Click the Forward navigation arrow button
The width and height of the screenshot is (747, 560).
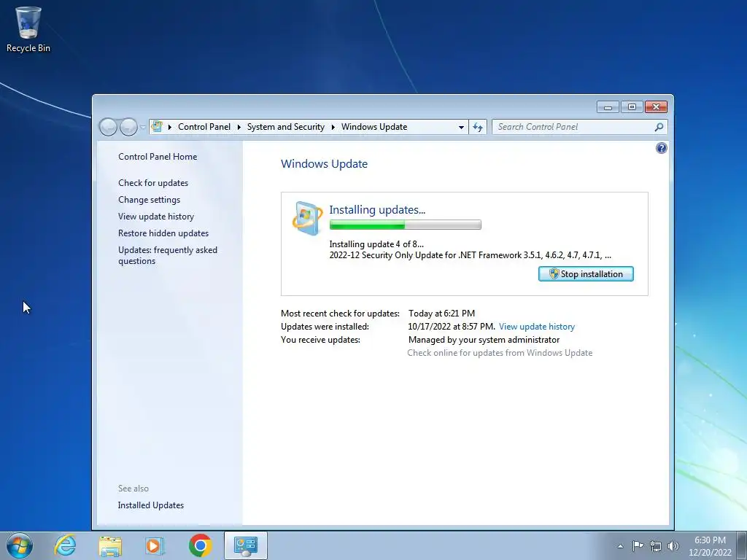pyautogui.click(x=128, y=127)
